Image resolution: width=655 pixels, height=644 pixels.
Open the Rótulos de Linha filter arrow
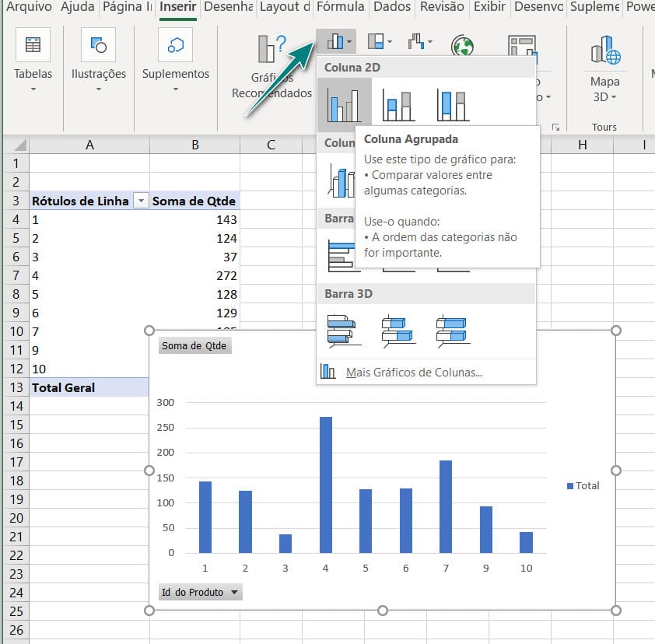click(x=142, y=201)
